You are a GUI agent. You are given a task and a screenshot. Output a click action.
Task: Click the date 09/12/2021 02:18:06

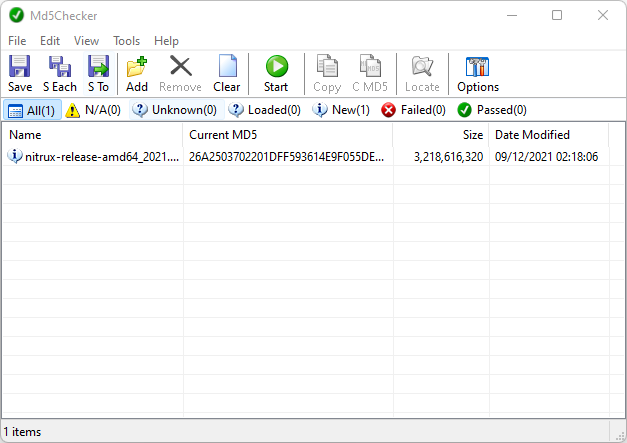[x=546, y=157]
